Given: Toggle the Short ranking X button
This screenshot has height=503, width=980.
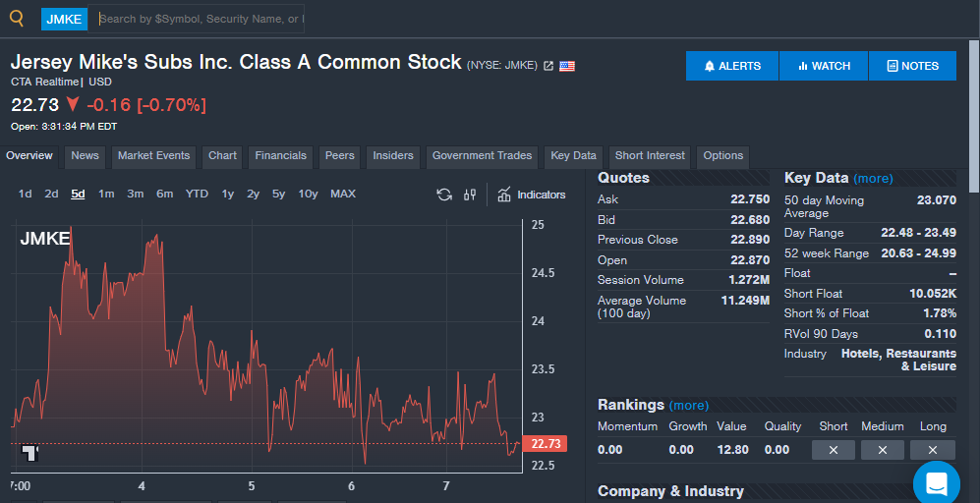Looking at the screenshot, I should (x=834, y=450).
